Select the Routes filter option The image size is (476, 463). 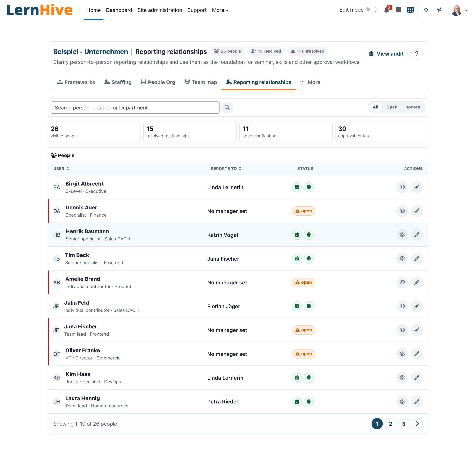[412, 107]
